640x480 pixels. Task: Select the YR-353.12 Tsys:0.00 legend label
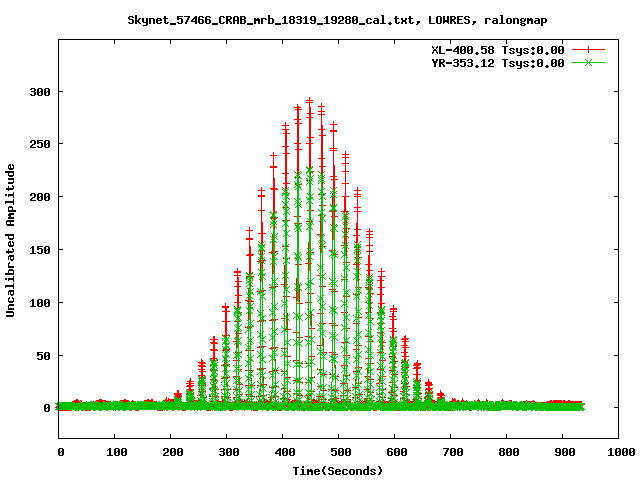coord(498,63)
